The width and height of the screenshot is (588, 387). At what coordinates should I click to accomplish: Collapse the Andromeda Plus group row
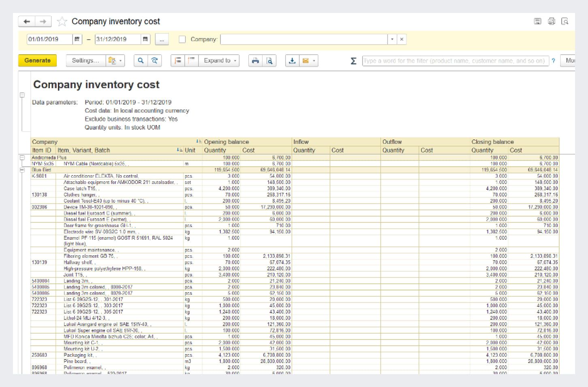click(x=22, y=157)
